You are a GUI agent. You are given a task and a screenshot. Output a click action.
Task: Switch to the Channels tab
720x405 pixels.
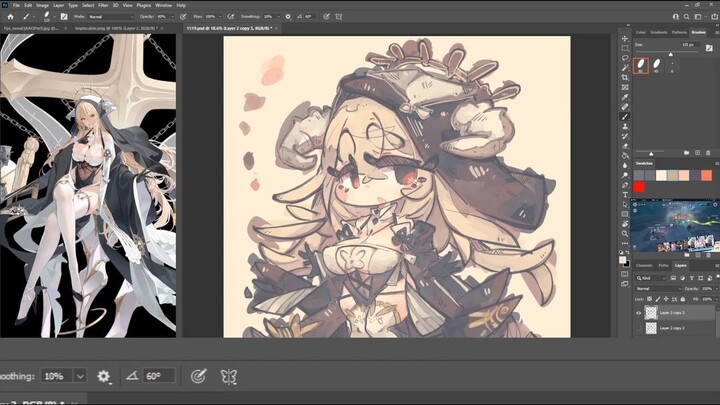[x=644, y=265]
